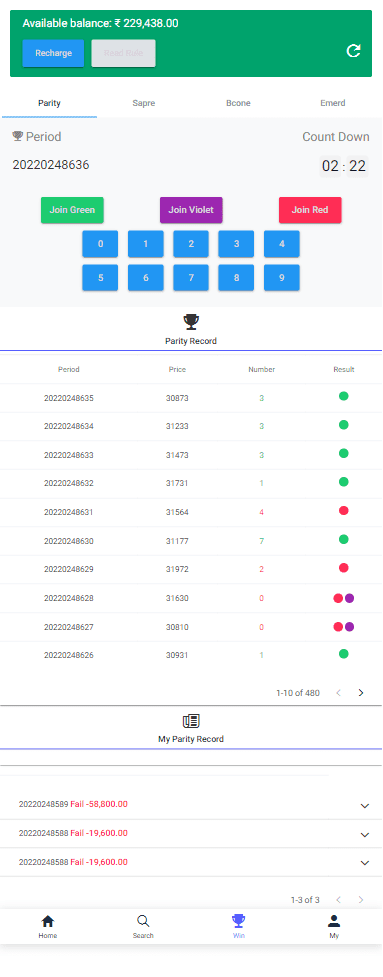Click the Period column header
Viewport: 383px width, 977px height.
[69, 369]
